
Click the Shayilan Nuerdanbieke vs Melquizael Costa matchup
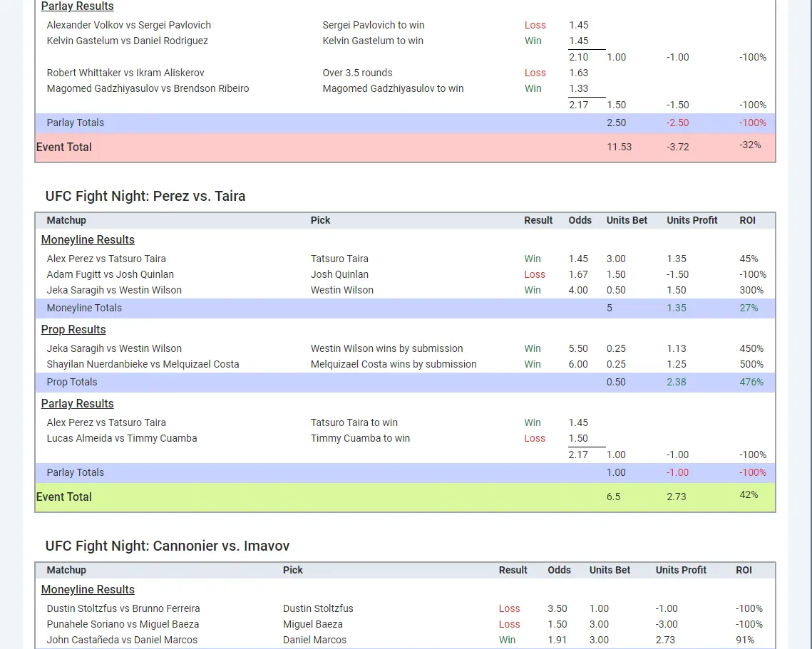click(143, 364)
